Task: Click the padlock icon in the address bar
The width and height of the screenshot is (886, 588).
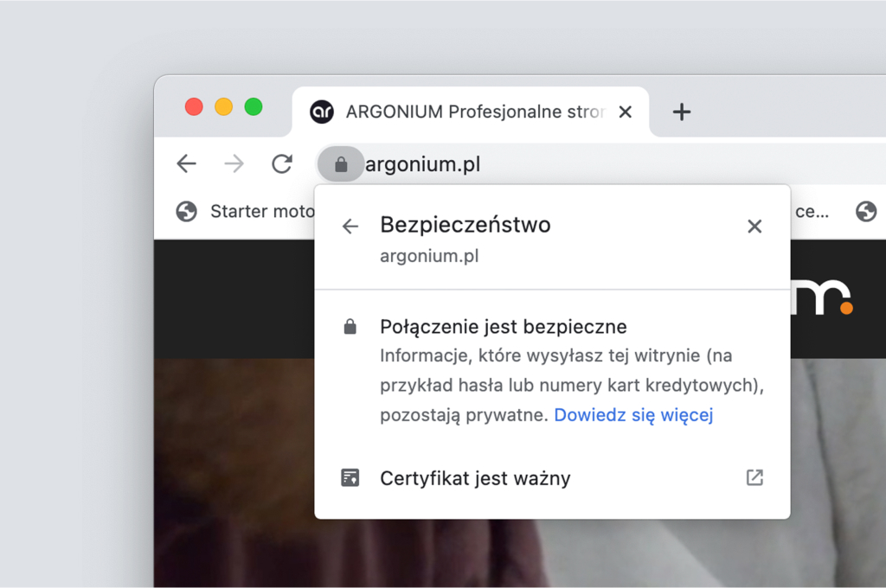Action: coord(341,163)
